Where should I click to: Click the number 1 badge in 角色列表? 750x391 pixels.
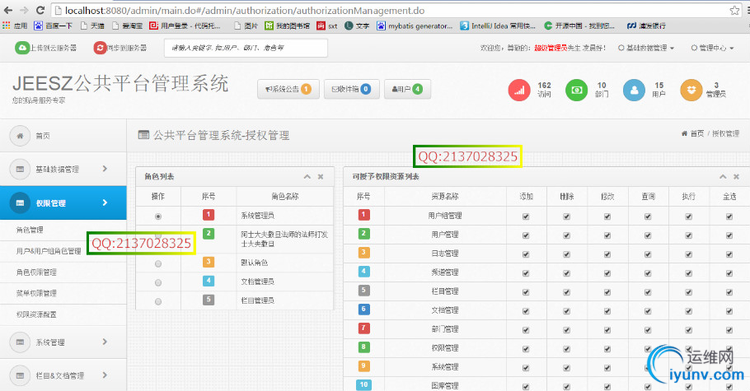(x=209, y=214)
